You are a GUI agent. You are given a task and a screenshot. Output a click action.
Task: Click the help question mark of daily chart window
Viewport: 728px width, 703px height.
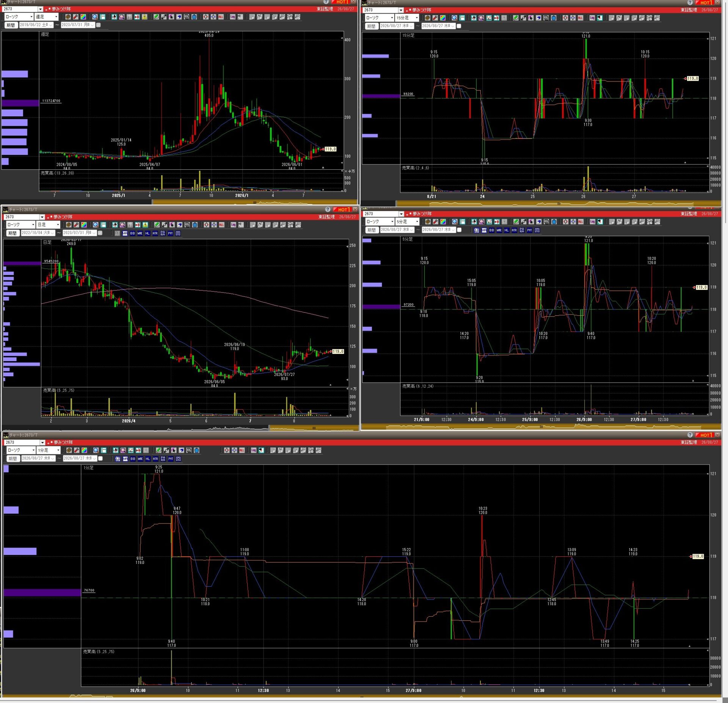[x=328, y=210]
